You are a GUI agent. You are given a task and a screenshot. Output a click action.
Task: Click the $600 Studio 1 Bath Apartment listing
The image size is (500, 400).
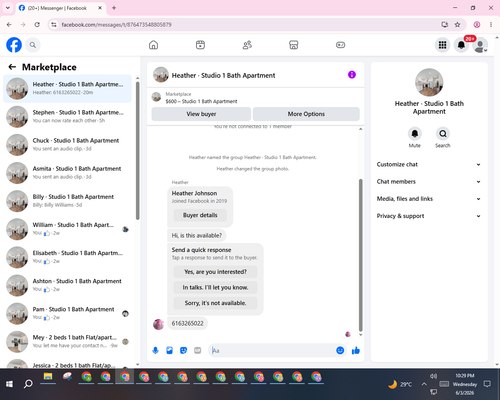[x=201, y=101]
